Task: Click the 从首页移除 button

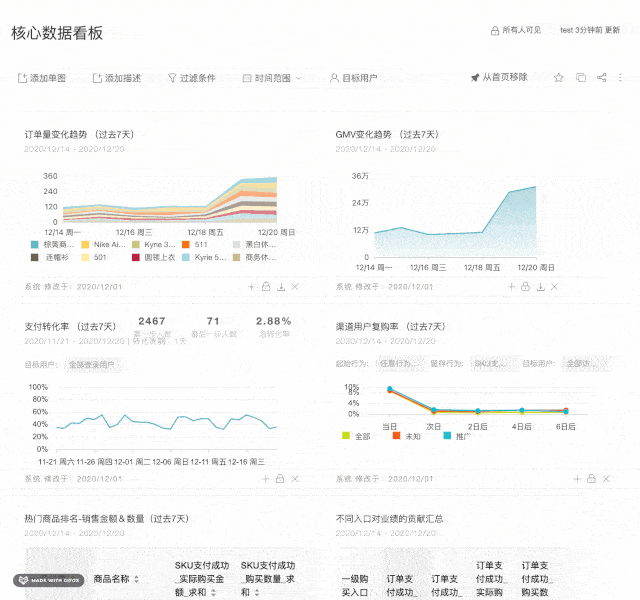Action: coord(499,78)
